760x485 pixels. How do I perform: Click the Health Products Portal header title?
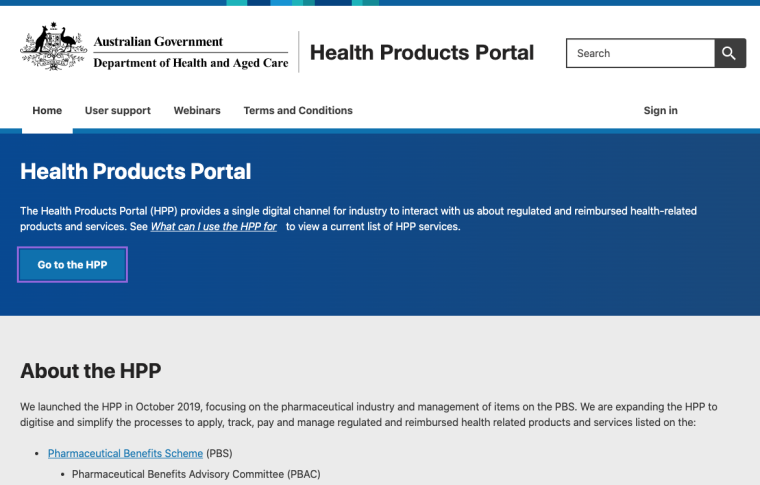(x=422, y=52)
